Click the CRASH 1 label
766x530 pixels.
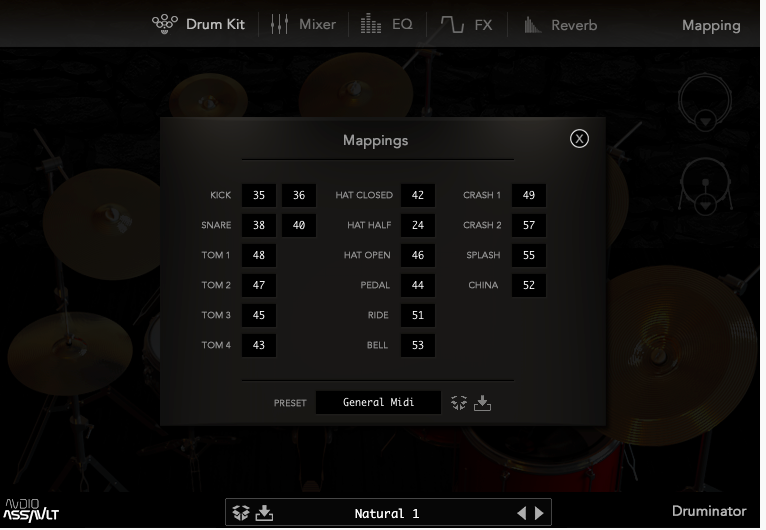point(482,195)
